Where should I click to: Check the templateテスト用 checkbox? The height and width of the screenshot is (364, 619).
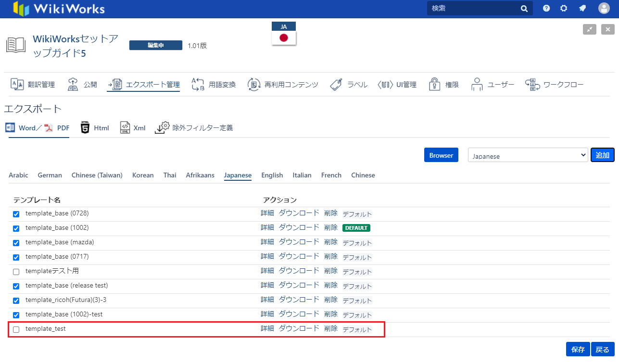pyautogui.click(x=16, y=272)
